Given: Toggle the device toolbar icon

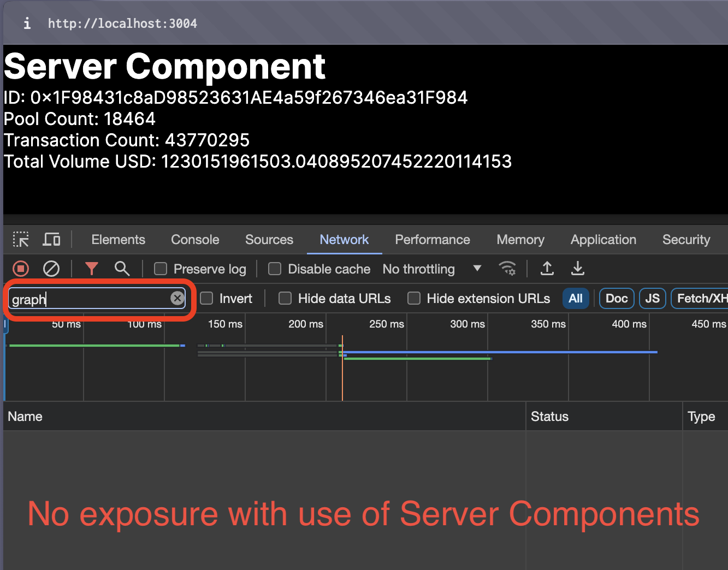Looking at the screenshot, I should pos(52,240).
